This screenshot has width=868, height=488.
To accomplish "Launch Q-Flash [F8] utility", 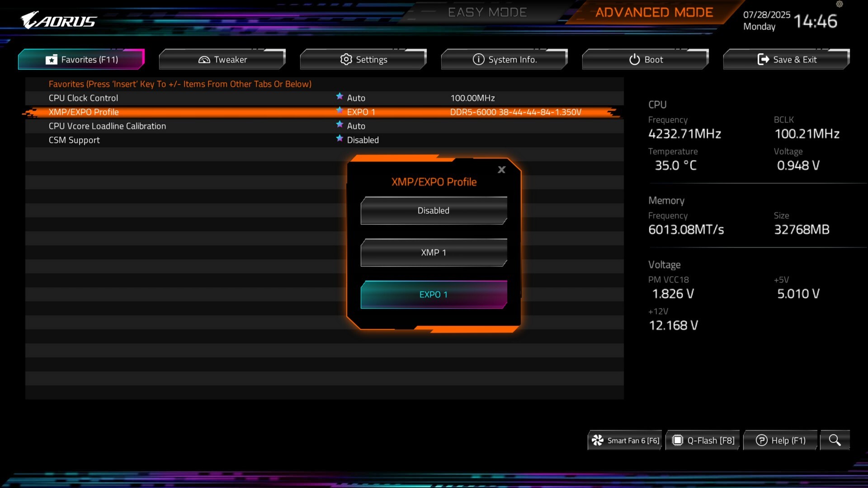I will pos(703,440).
